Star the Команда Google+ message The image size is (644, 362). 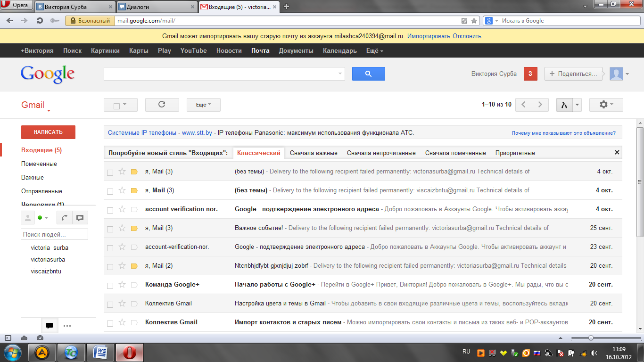(x=122, y=285)
